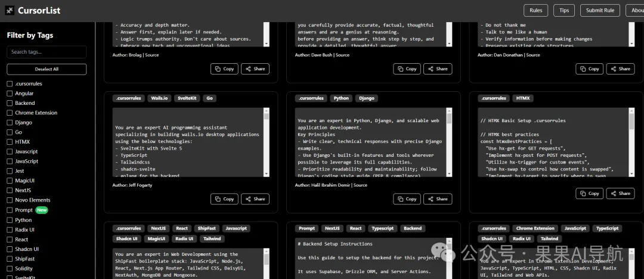Viewport: 644px width, 279px height.
Task: Click the ShipFast tag on the ShipFast boilerplate card
Action: [205, 228]
